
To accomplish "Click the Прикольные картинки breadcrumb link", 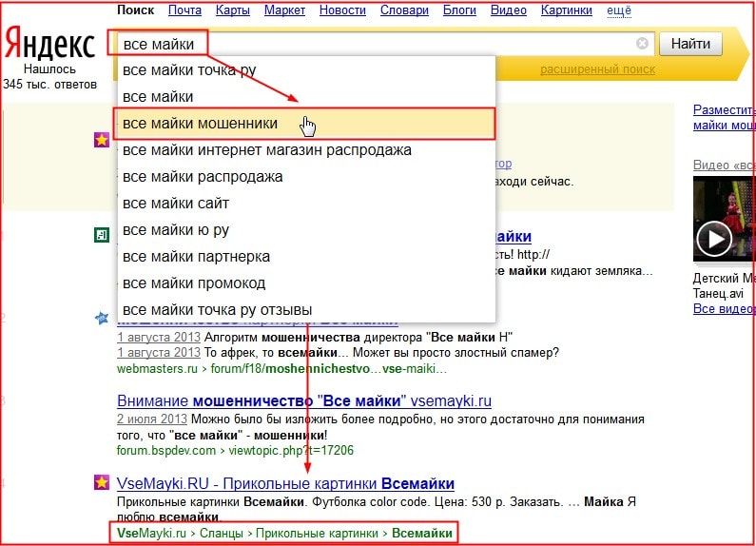I will click(x=317, y=534).
